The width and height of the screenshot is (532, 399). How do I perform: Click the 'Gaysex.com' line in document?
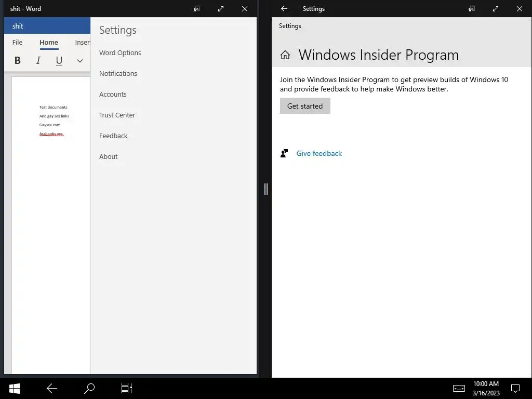click(x=50, y=125)
